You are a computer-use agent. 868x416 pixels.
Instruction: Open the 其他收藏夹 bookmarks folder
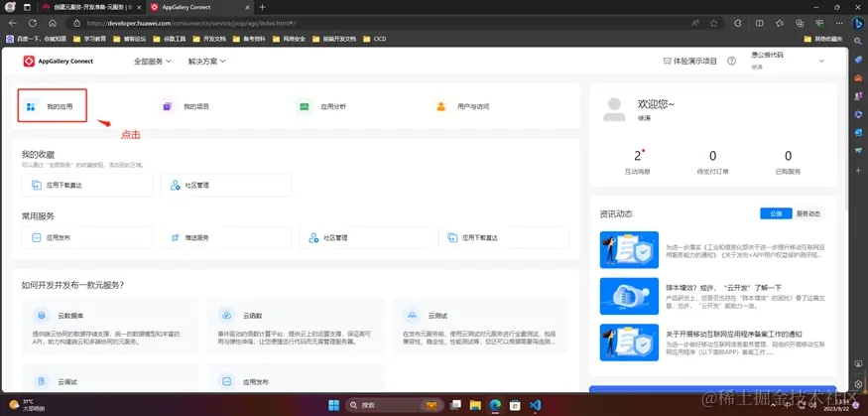coord(823,39)
